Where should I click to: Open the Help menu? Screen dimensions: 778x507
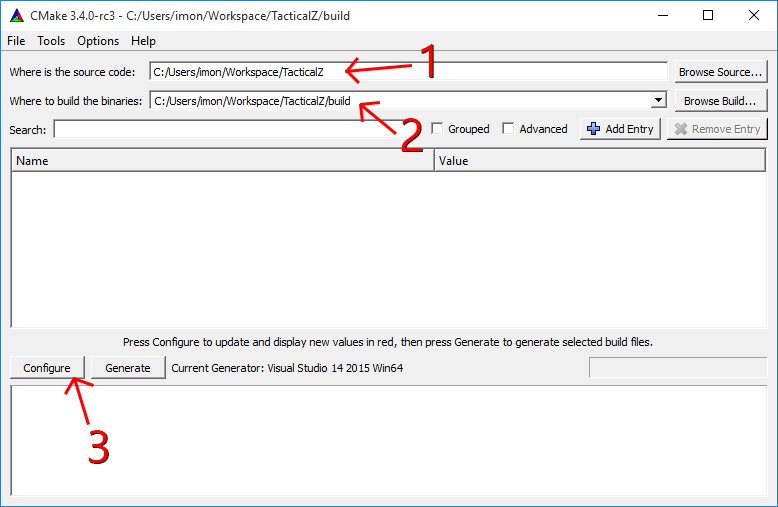(143, 41)
